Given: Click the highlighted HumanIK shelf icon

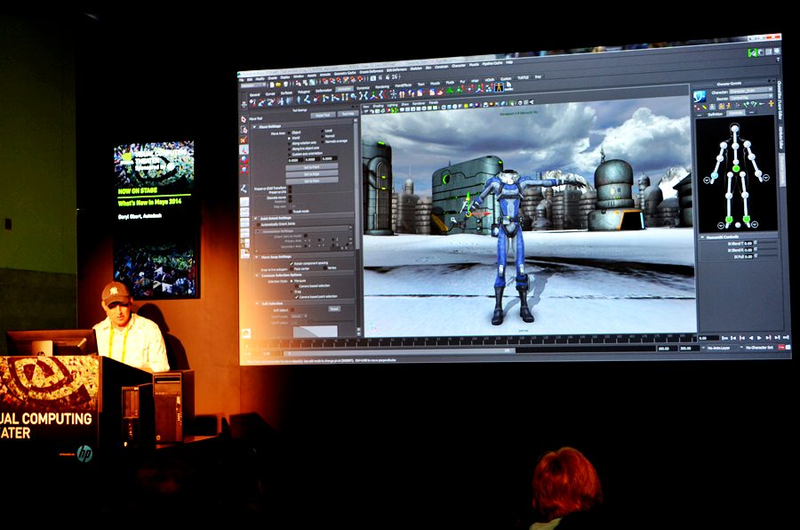Looking at the screenshot, I should click(x=498, y=87).
